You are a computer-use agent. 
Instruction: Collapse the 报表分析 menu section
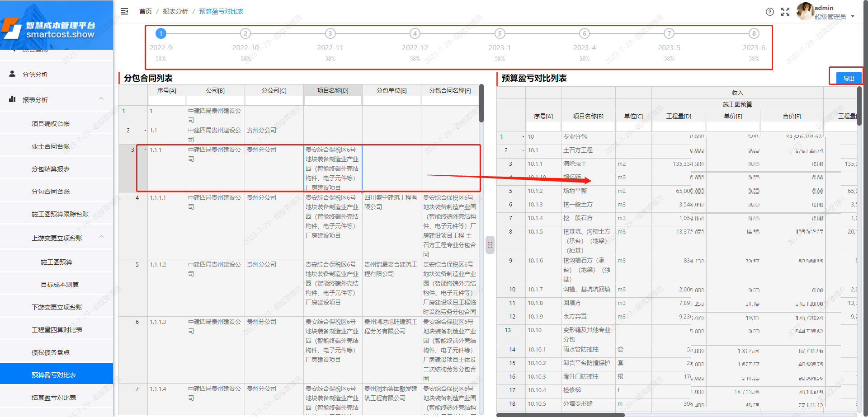pyautogui.click(x=101, y=99)
